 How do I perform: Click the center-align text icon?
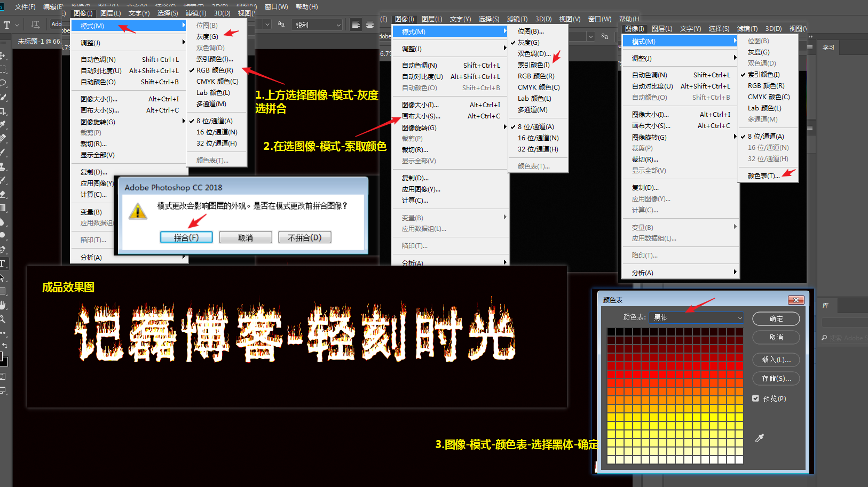click(x=369, y=25)
